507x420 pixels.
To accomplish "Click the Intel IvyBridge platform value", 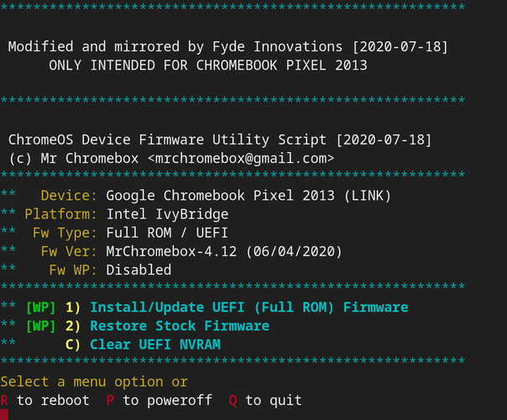I will (168, 214).
